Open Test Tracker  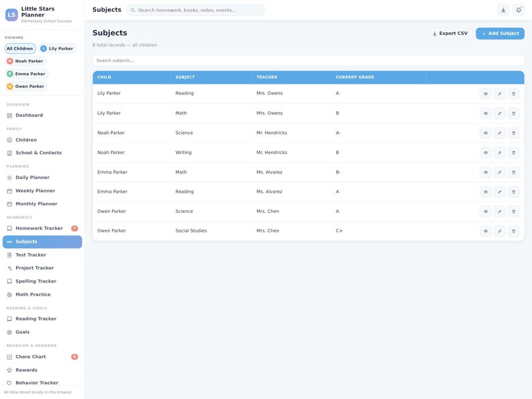[x=42, y=255]
